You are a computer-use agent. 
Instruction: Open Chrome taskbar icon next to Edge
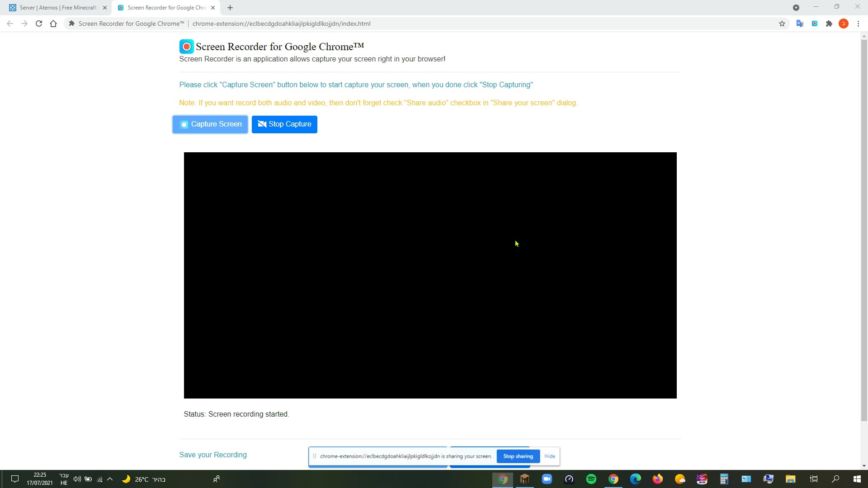click(x=613, y=479)
